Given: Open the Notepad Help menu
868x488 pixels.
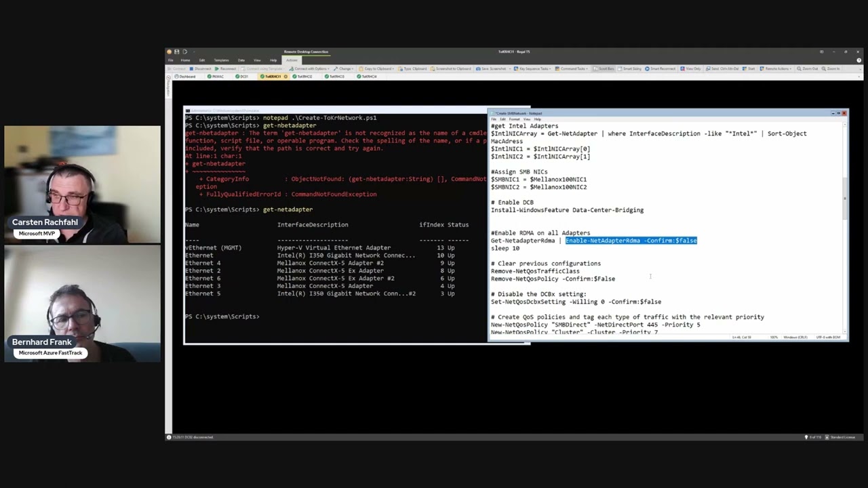Looking at the screenshot, I should [537, 119].
